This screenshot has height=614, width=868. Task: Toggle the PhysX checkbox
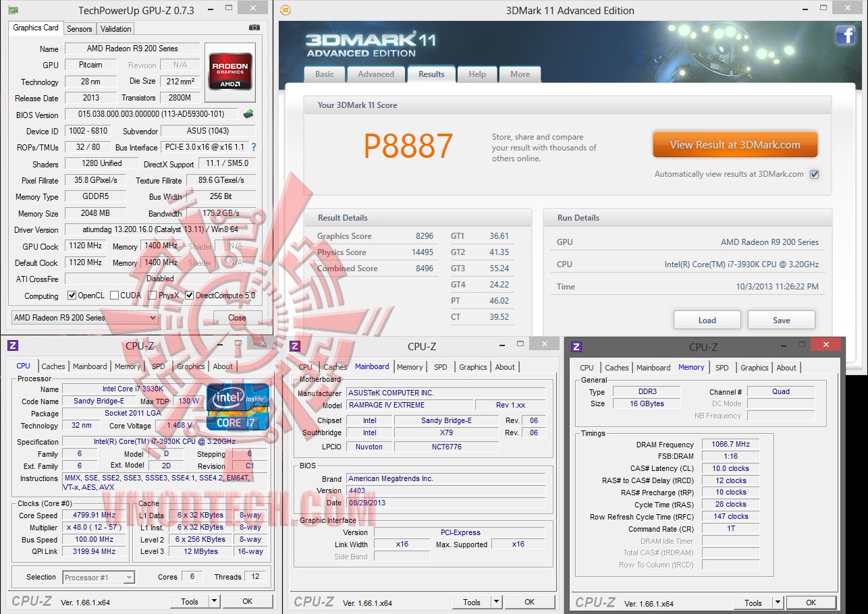pyautogui.click(x=153, y=296)
